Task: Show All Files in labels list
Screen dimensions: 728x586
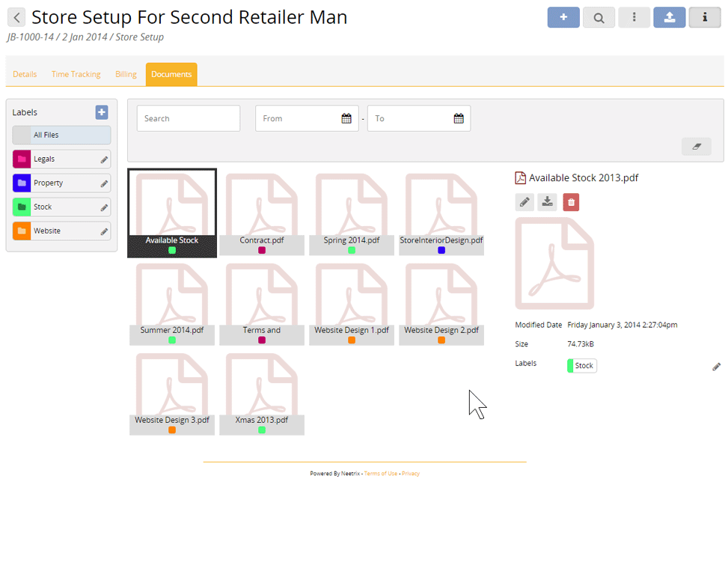Action: 62,135
